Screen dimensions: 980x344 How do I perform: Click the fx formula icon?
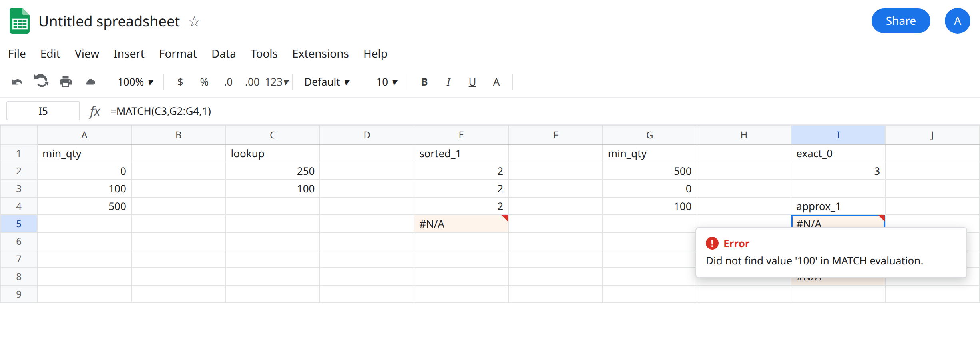[95, 111]
